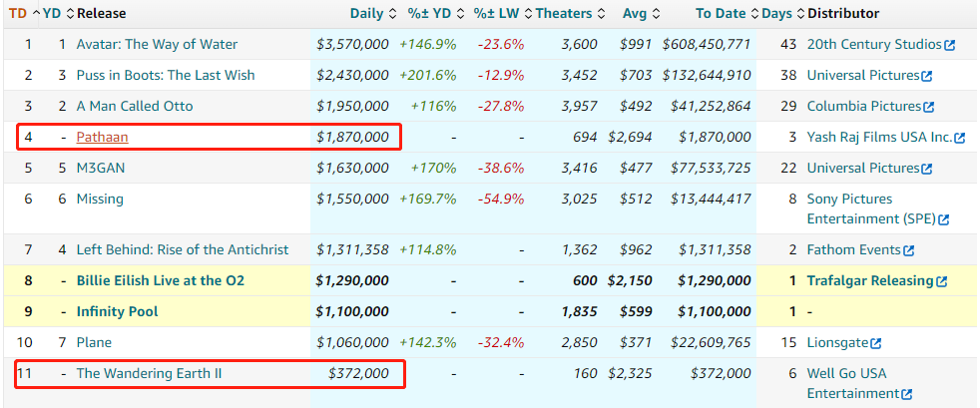Select Billie Eilish average $2,150

630,280
